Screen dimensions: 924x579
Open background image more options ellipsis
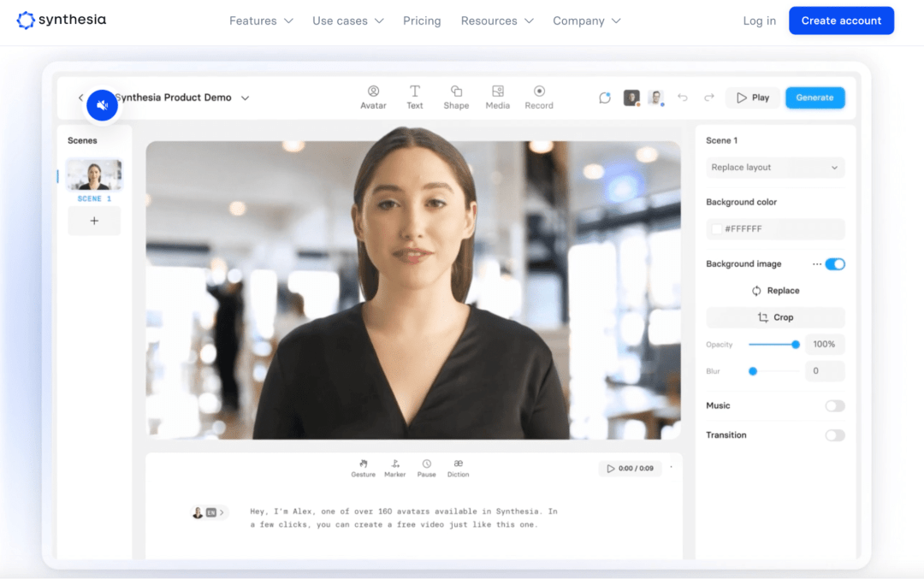pyautogui.click(x=817, y=264)
